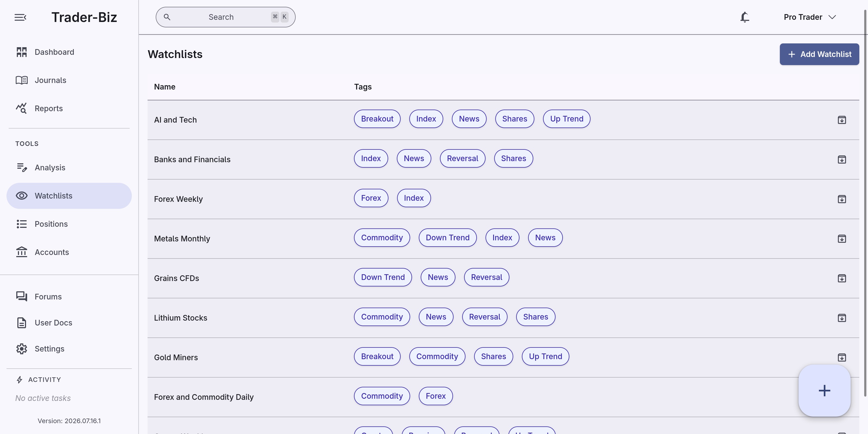This screenshot has width=868, height=434.
Task: Click the 'No active tasks' status text
Action: [43, 398]
